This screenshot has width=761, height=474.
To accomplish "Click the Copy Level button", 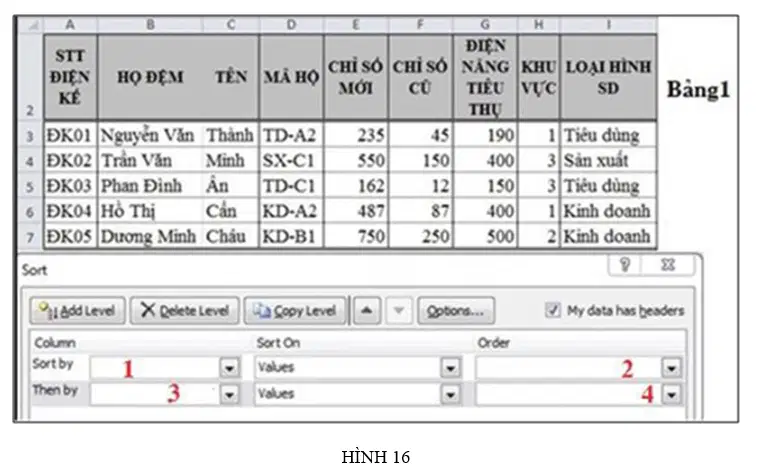I will click(295, 311).
